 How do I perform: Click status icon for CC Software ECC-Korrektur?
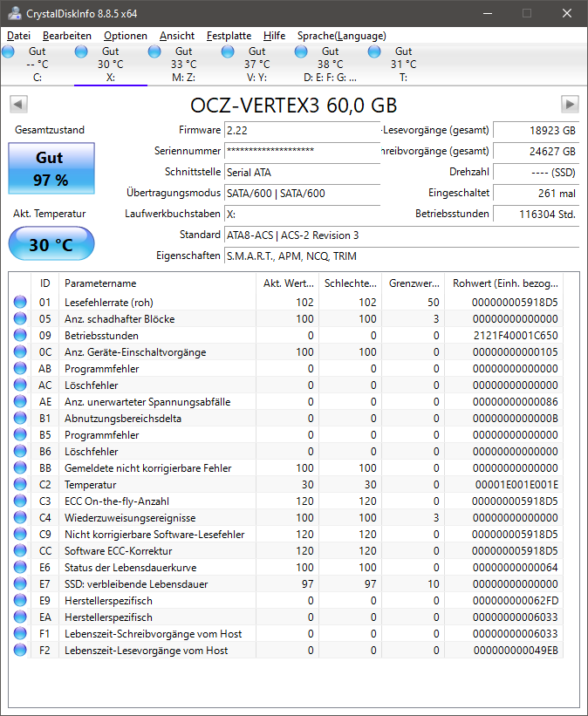click(20, 550)
